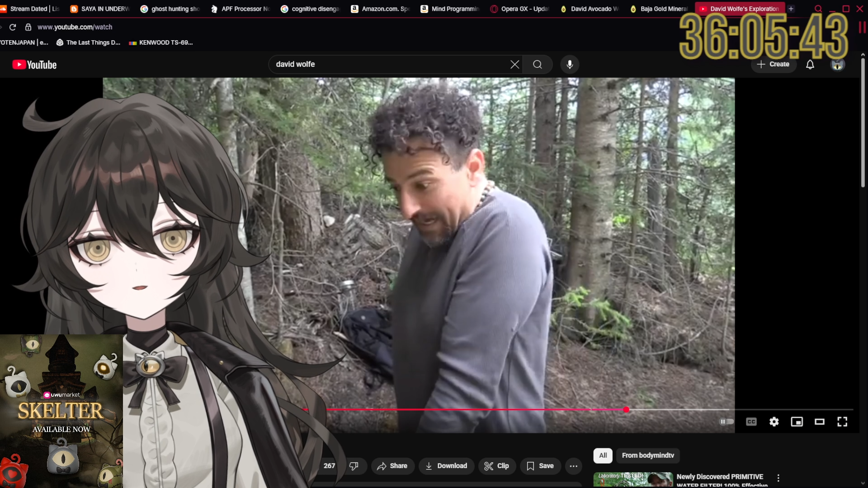Open the Create menu

(x=774, y=65)
